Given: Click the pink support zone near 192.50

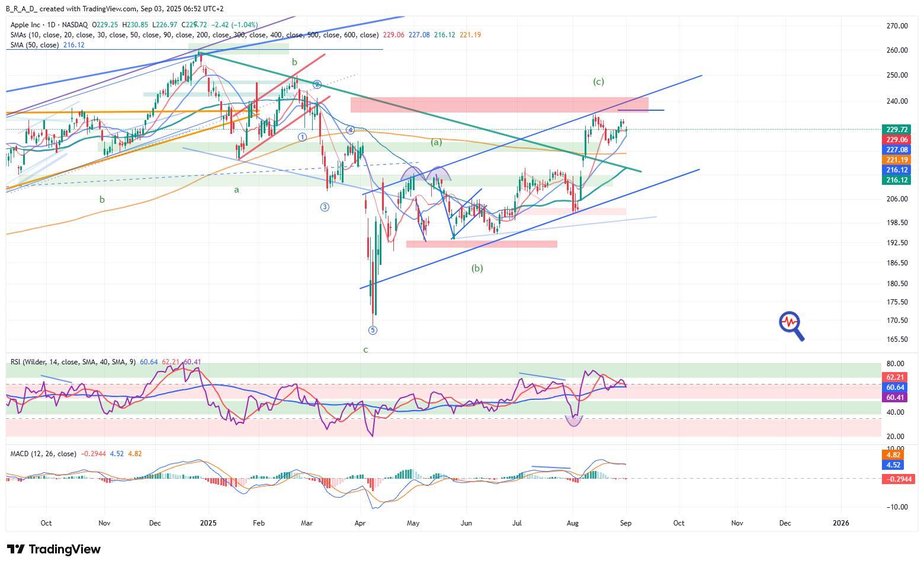Looking at the screenshot, I should tap(482, 244).
